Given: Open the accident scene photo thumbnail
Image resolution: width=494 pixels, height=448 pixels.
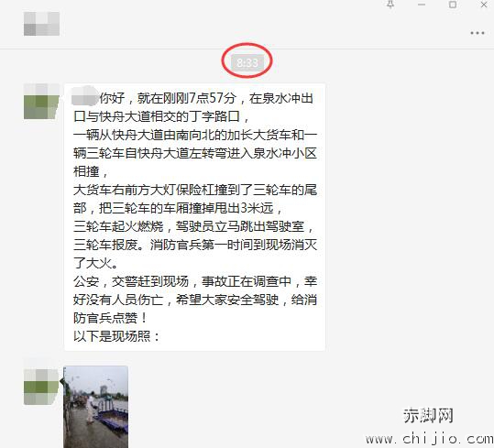Looking at the screenshot, I should pos(95,407).
